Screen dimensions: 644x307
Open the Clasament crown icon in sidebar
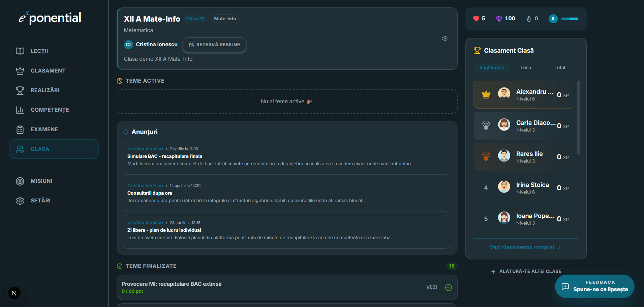(20, 71)
